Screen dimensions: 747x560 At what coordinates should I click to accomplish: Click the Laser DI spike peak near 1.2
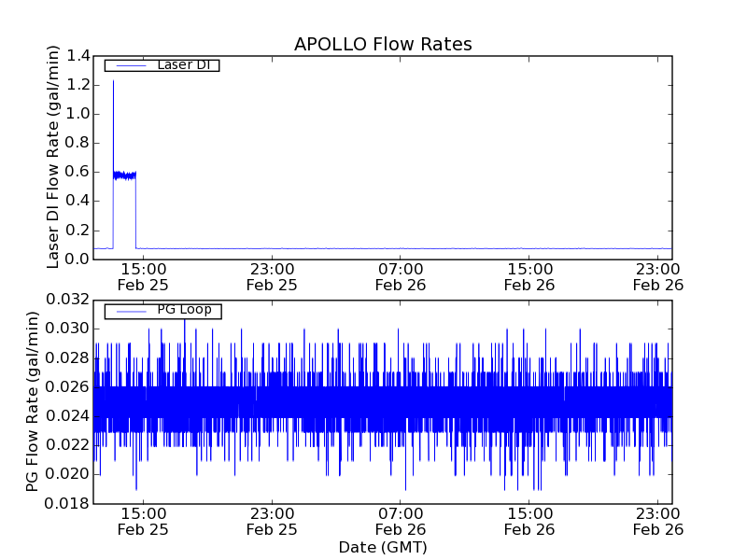point(113,82)
